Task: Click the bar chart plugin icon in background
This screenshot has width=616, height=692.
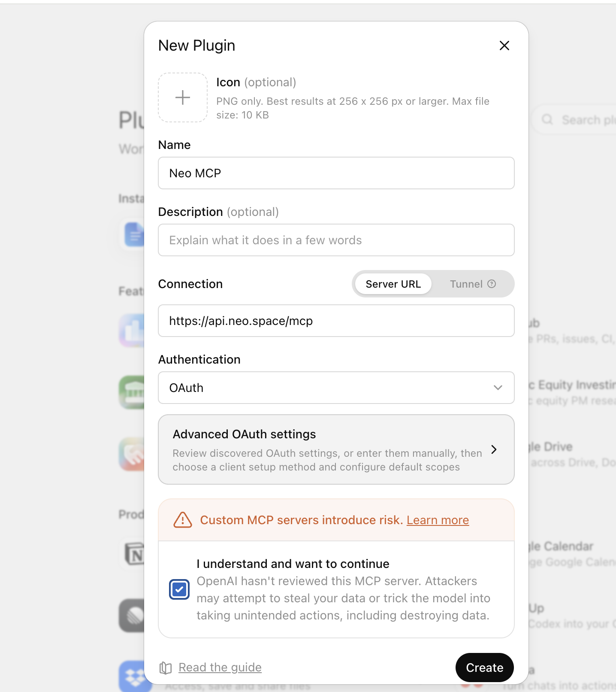Action: (x=132, y=331)
